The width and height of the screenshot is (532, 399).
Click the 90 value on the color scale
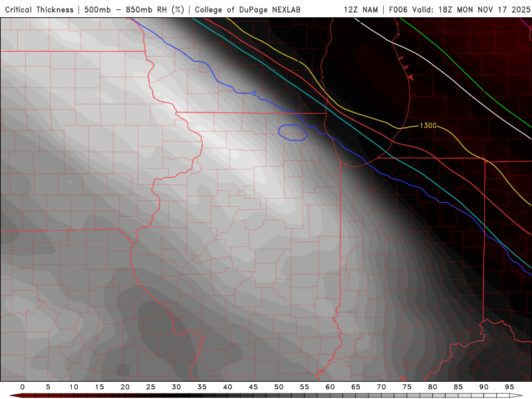[x=483, y=387]
